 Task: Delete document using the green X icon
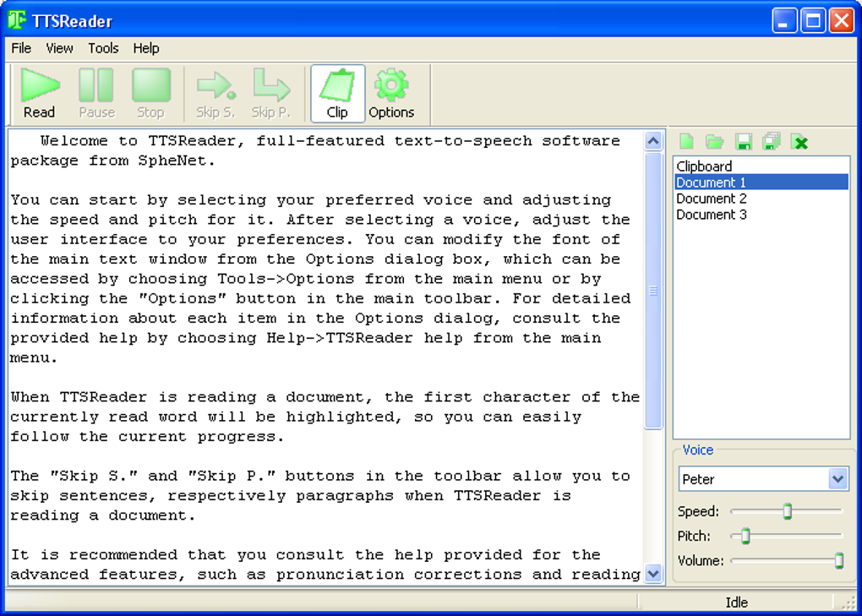[799, 142]
